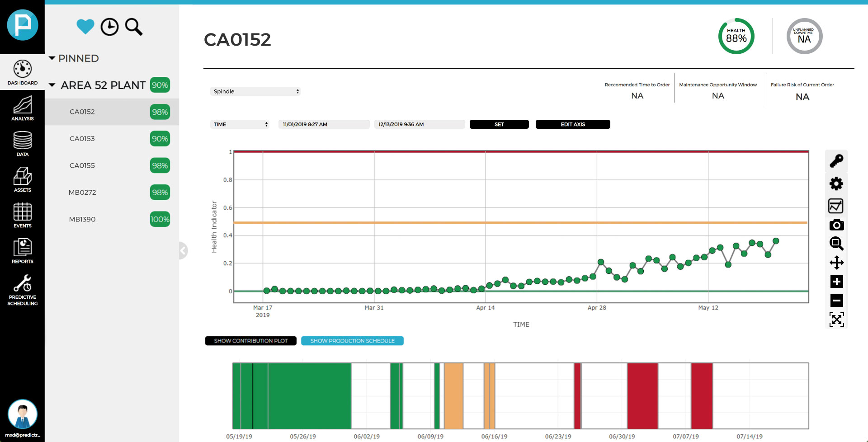Click the search magnifier icon in sidebar
The image size is (868, 442).
coord(133,27)
